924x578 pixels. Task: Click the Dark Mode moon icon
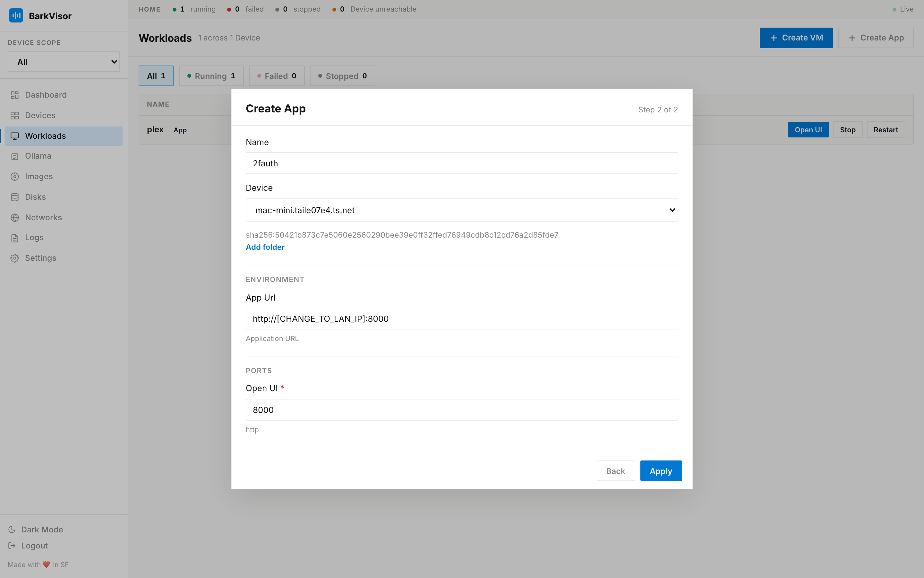[12, 530]
